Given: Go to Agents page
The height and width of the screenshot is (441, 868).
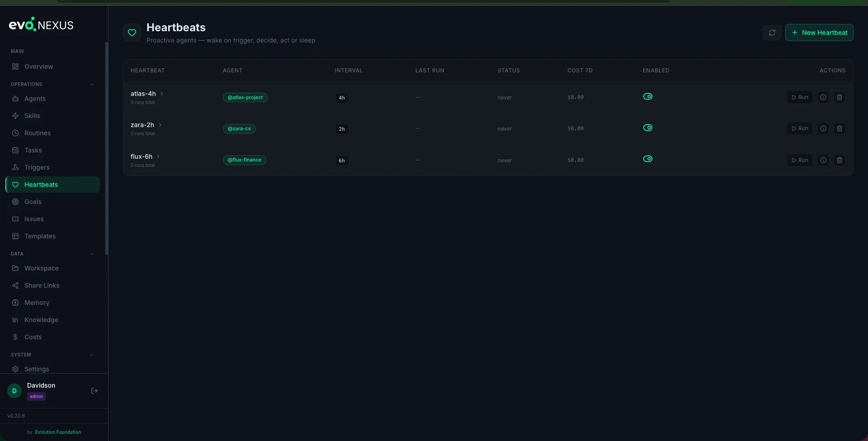Looking at the screenshot, I should [52, 99].
